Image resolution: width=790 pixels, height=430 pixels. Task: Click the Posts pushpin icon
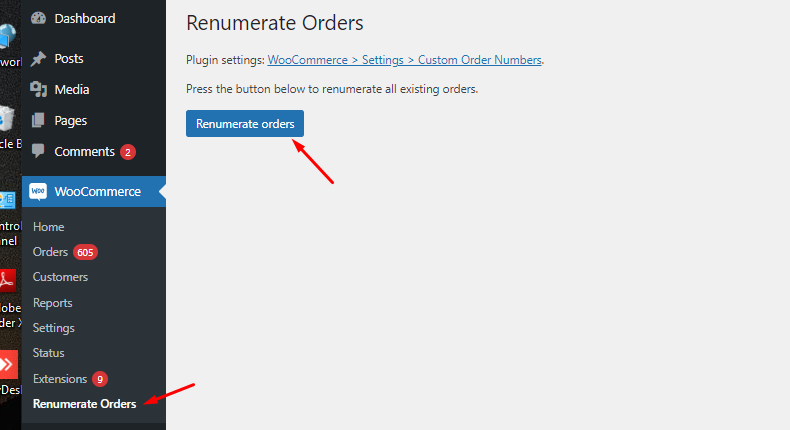point(38,58)
